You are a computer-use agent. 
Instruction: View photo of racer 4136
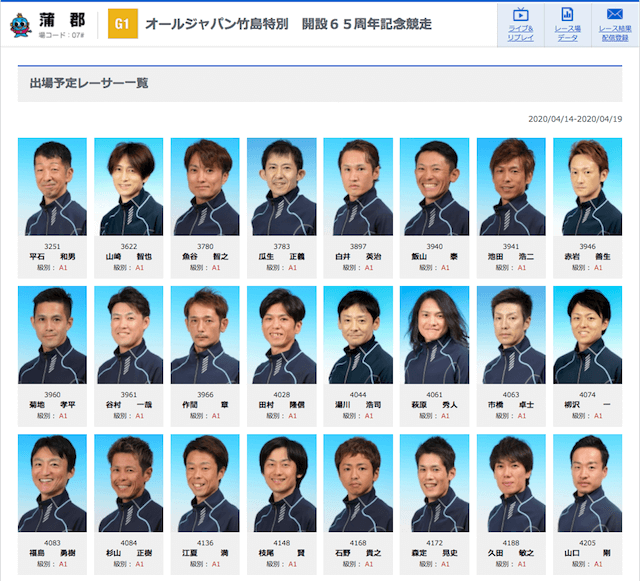pyautogui.click(x=205, y=483)
